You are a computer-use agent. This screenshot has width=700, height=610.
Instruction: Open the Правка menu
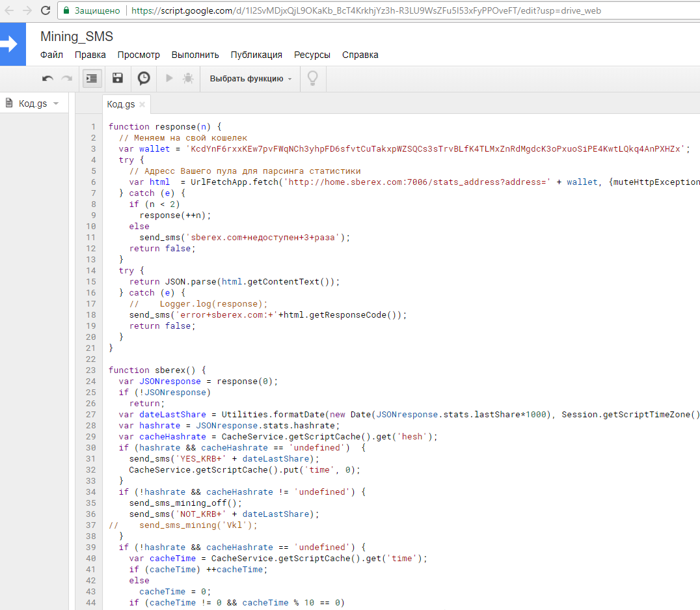pyautogui.click(x=90, y=55)
